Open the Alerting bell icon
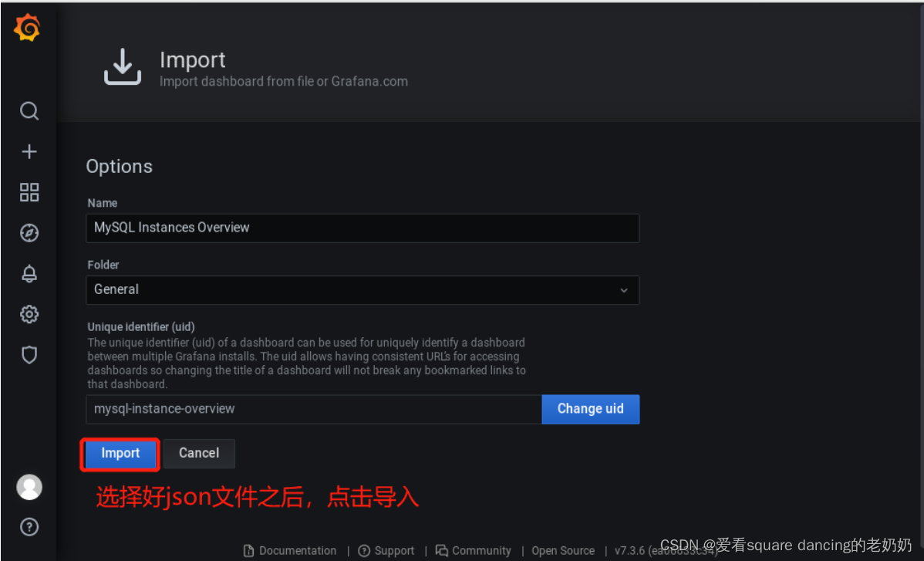Screen dimensions: 924x561 click(x=29, y=273)
